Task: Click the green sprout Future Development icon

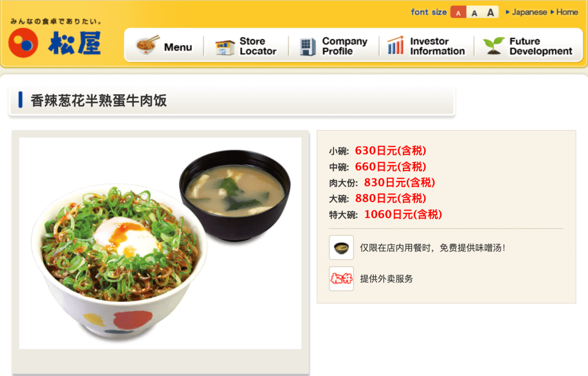Action: point(494,46)
